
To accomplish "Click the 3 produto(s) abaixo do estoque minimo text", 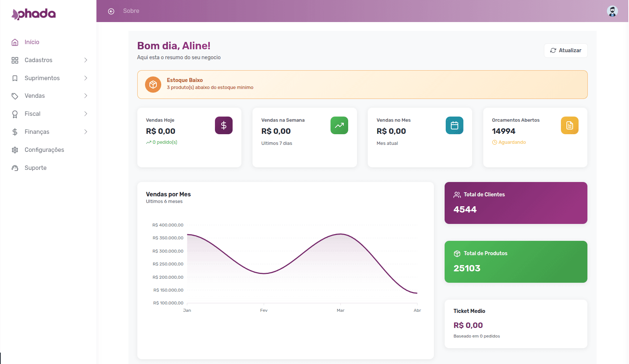I will click(210, 88).
